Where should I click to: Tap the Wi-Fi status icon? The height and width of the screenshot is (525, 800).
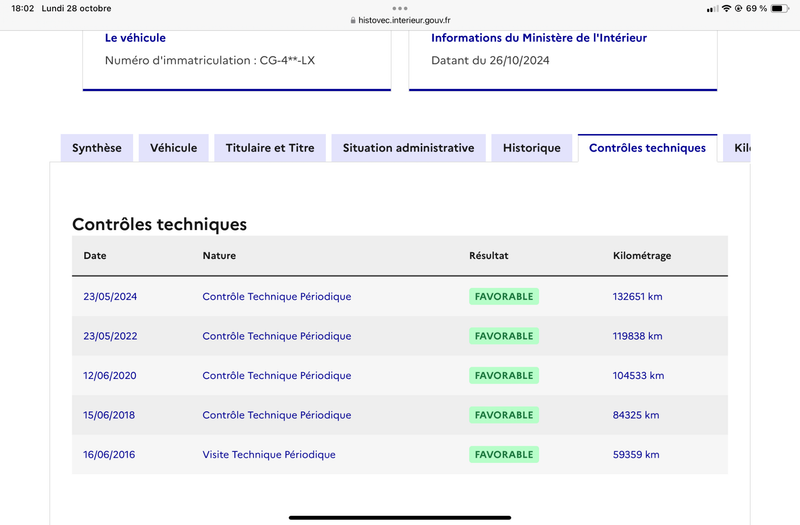[726, 8]
